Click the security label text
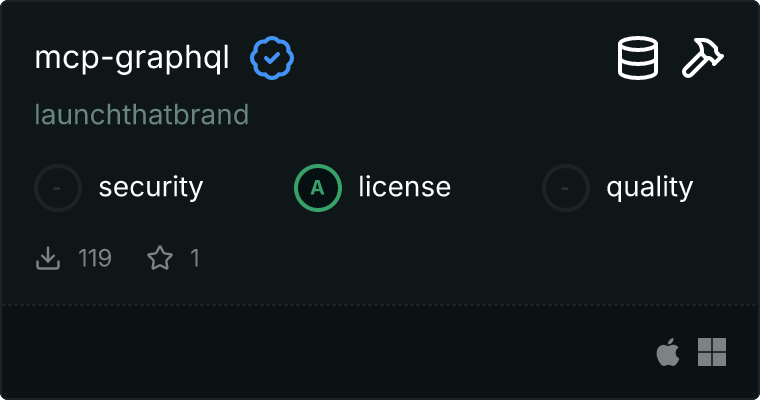The height and width of the screenshot is (400, 760). [x=150, y=187]
